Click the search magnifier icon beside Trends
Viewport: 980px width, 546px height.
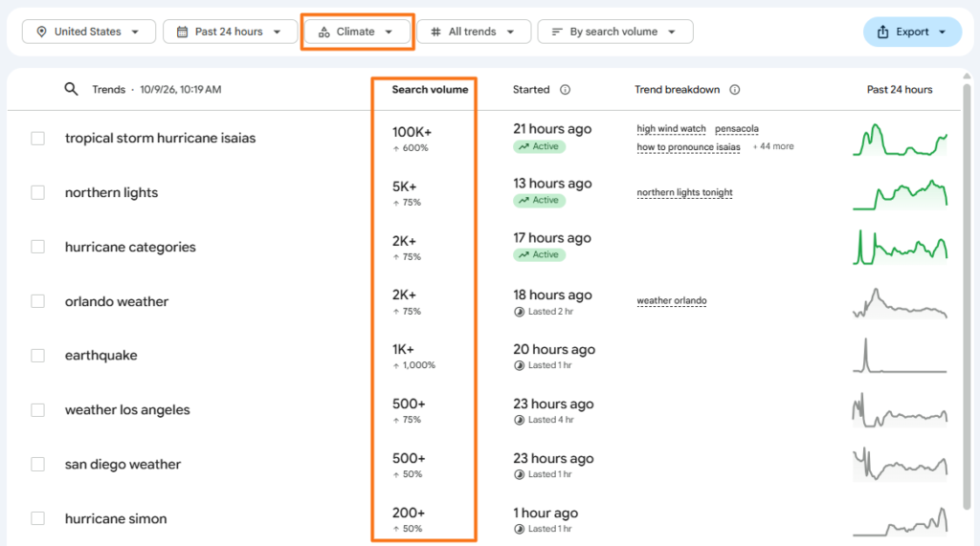(71, 89)
